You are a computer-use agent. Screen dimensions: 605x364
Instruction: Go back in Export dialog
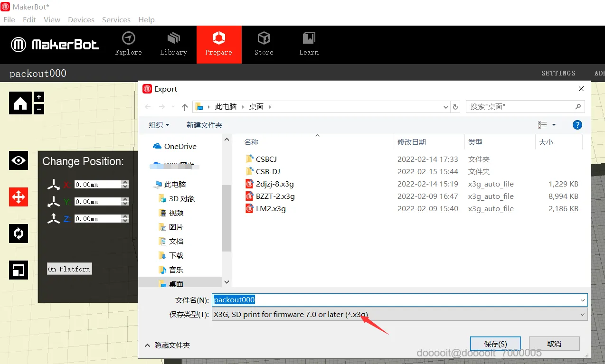tap(148, 107)
